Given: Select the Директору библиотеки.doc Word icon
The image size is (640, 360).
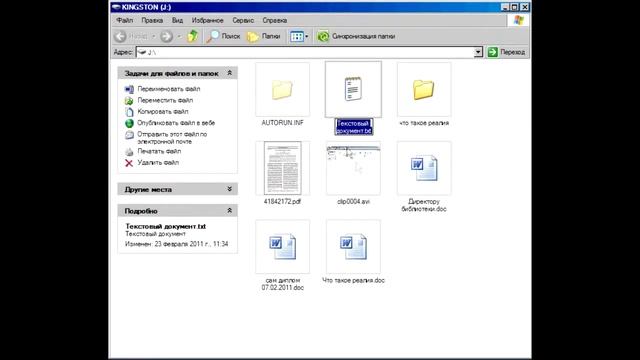Looking at the screenshot, I should [424, 168].
